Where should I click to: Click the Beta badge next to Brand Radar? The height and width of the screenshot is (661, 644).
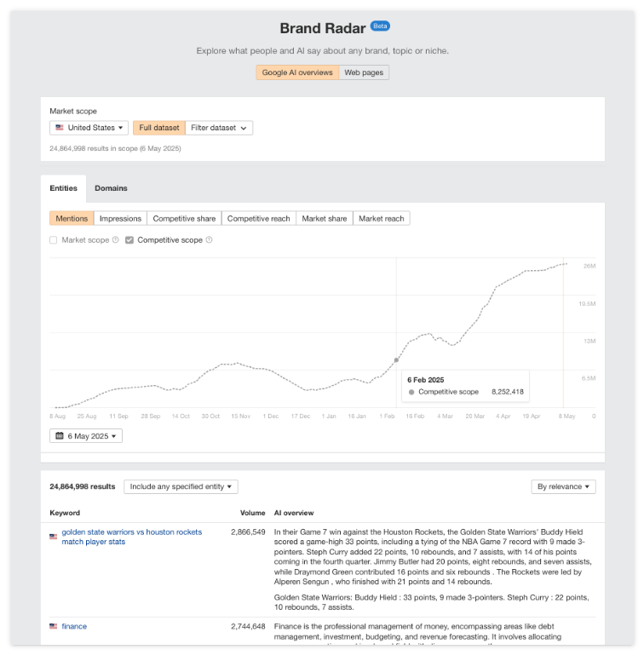click(x=380, y=26)
